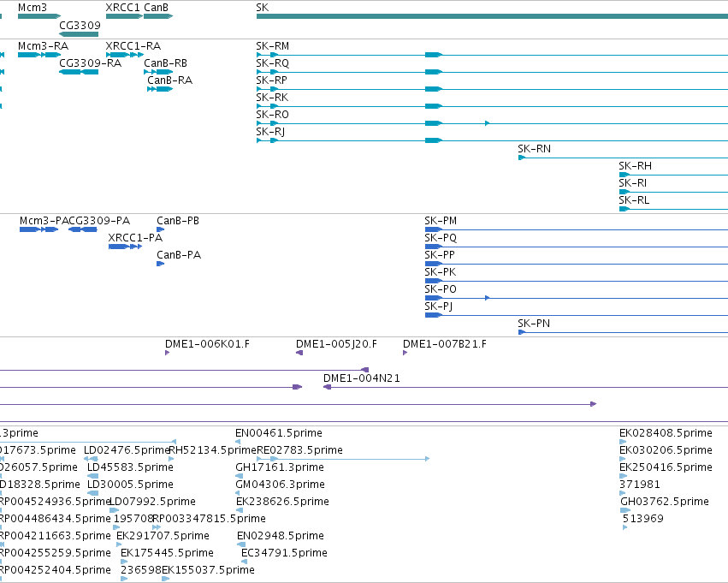Click the SK-PK protein label

(x=441, y=272)
